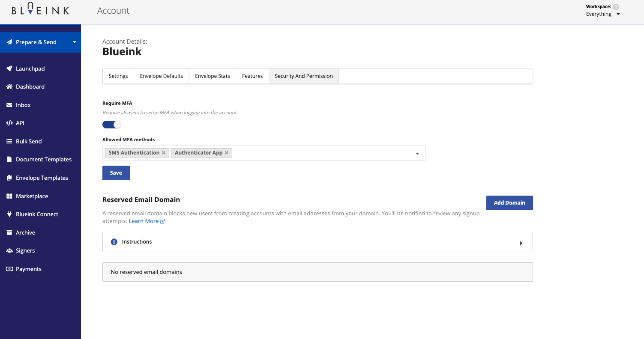Click the Document Templates file icon
The height and width of the screenshot is (339, 644).
pyautogui.click(x=9, y=159)
